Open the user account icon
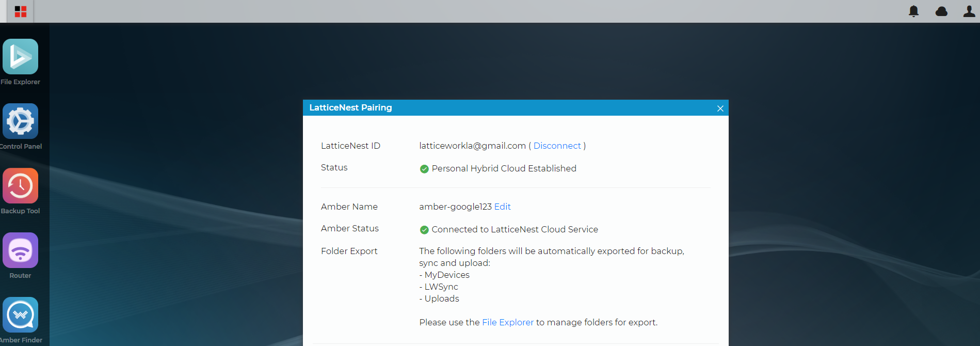The height and width of the screenshot is (346, 980). [969, 11]
